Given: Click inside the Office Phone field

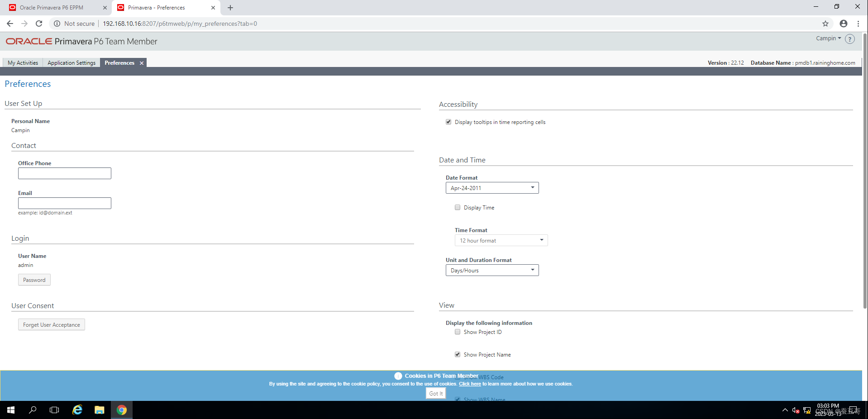Looking at the screenshot, I should [64, 173].
